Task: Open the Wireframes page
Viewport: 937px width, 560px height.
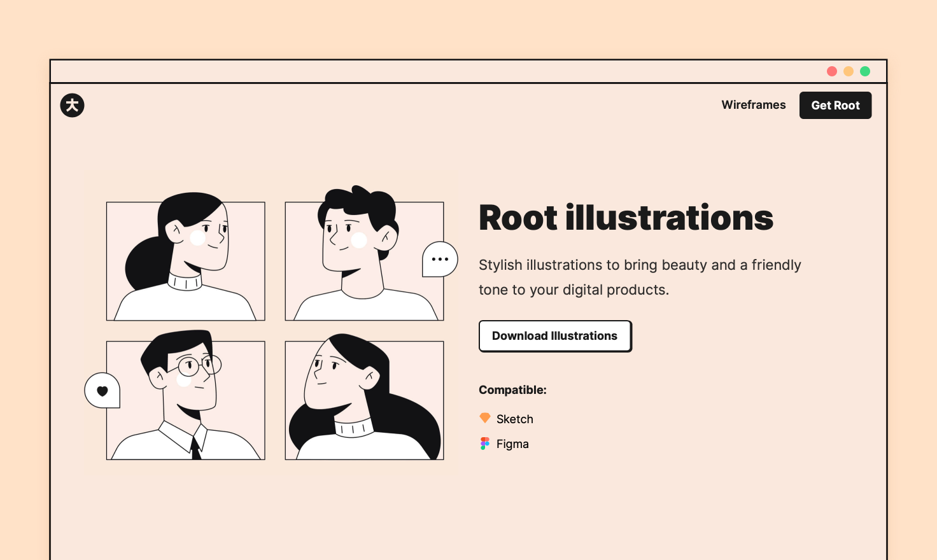Action: pyautogui.click(x=754, y=105)
